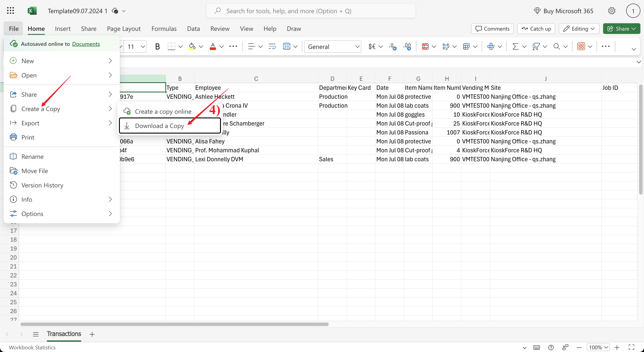This screenshot has height=352, width=644.
Task: Open the app launcher grid
Action: coord(10,11)
